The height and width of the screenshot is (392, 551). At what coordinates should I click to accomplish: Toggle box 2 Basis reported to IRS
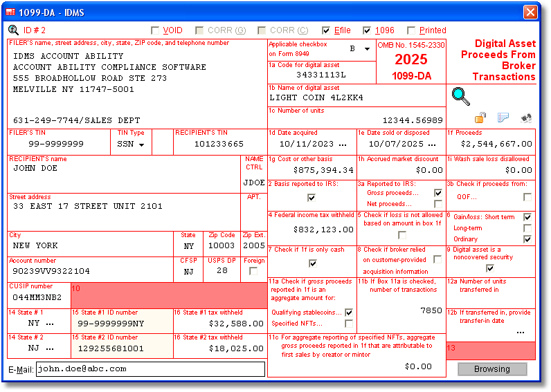[x=311, y=198]
